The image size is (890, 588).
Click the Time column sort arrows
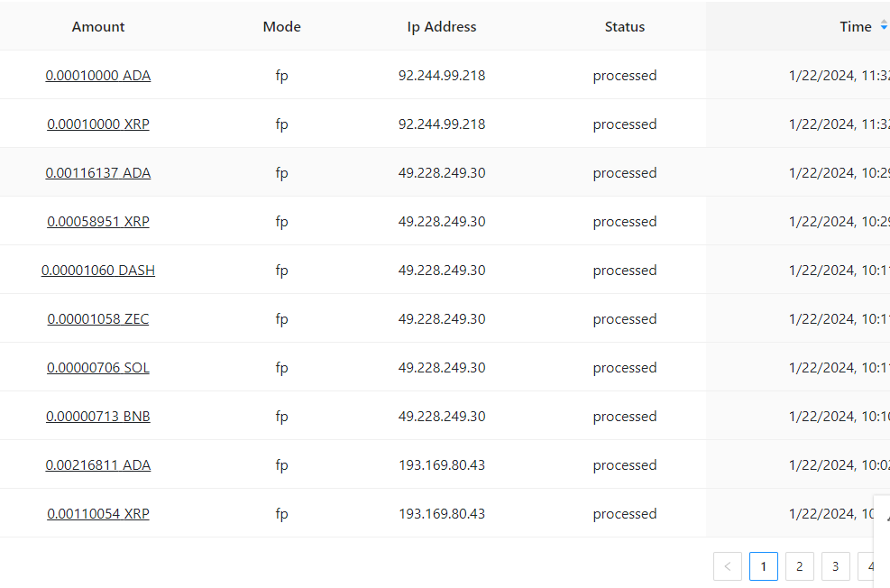pos(884,26)
